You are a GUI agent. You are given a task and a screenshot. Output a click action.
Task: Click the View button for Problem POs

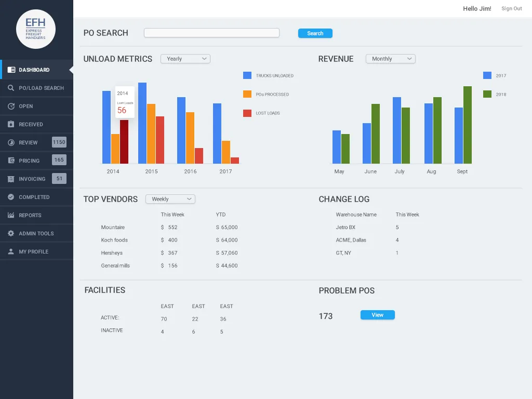click(378, 315)
